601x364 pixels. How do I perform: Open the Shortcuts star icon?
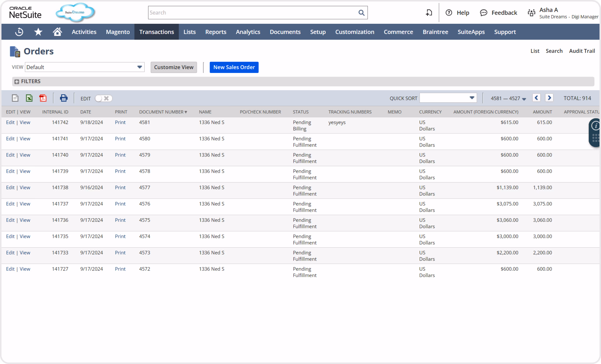[x=38, y=32]
